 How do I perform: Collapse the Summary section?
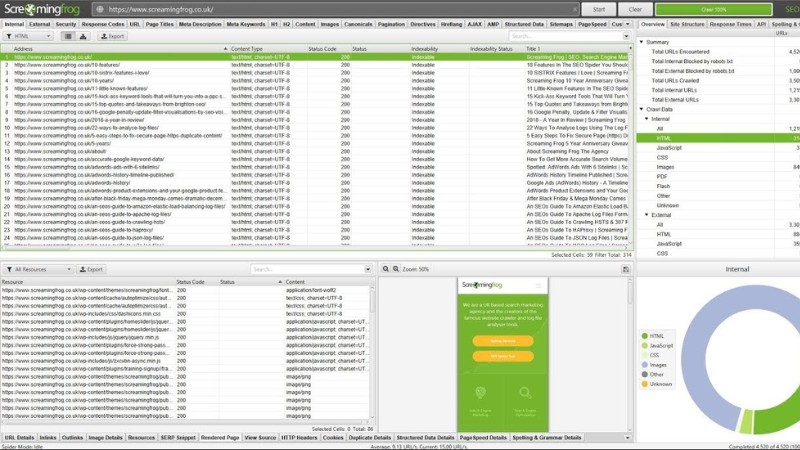[642, 42]
